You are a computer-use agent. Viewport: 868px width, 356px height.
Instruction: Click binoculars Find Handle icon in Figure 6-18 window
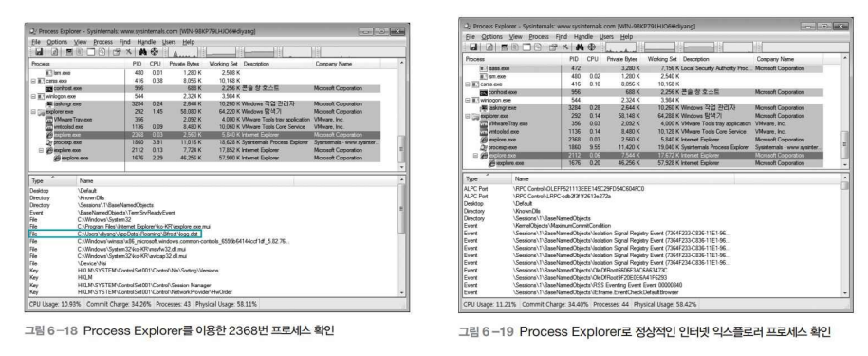click(143, 52)
